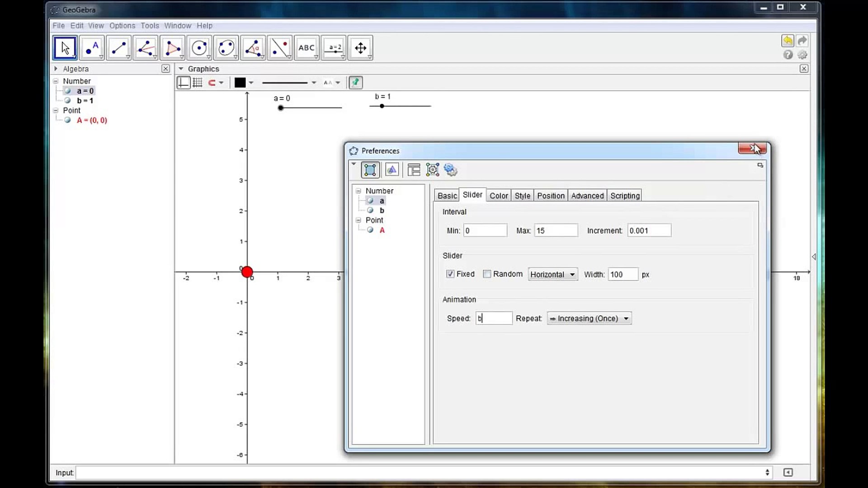This screenshot has width=868, height=488.
Task: Choose the Slider a=2 tool
Action: pos(334,48)
